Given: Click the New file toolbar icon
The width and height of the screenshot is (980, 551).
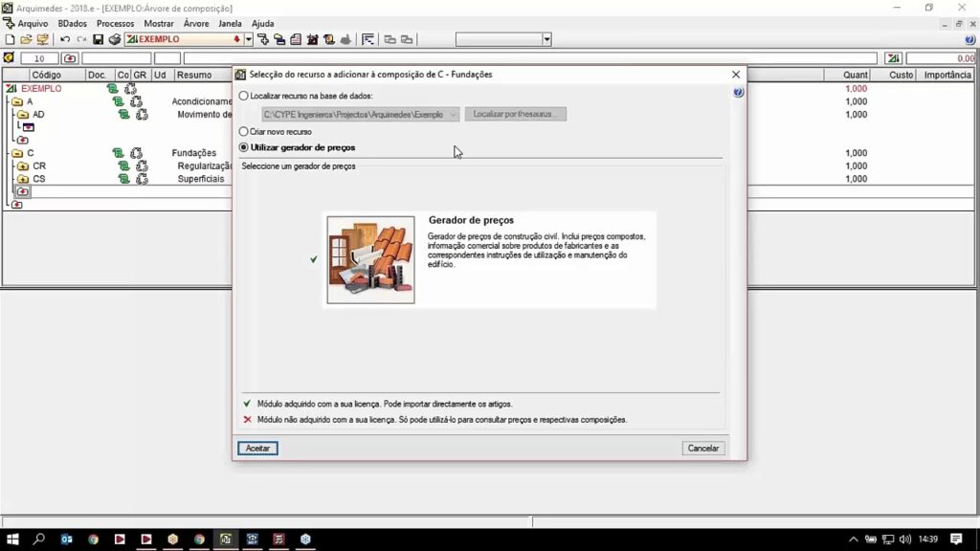Looking at the screenshot, I should 10,39.
